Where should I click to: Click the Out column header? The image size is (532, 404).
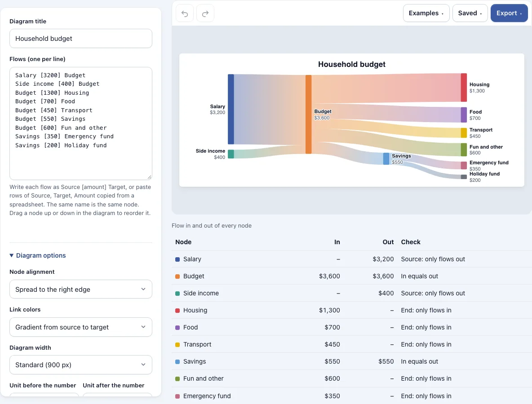pos(388,242)
